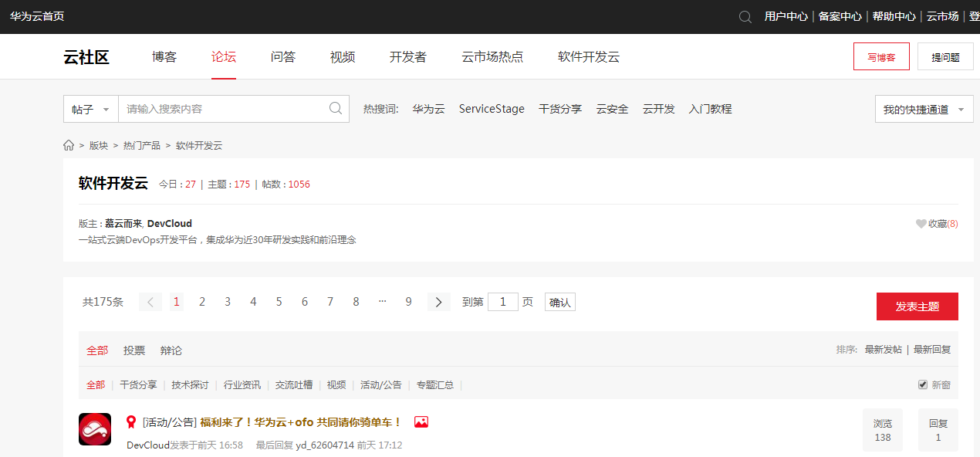Viewport: 980px width, 457px height.
Task: Open the 博客 nav tab
Action: [x=164, y=56]
